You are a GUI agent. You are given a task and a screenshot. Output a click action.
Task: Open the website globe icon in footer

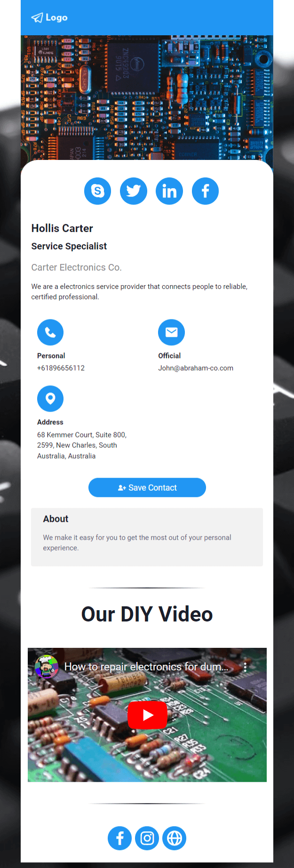(x=175, y=838)
